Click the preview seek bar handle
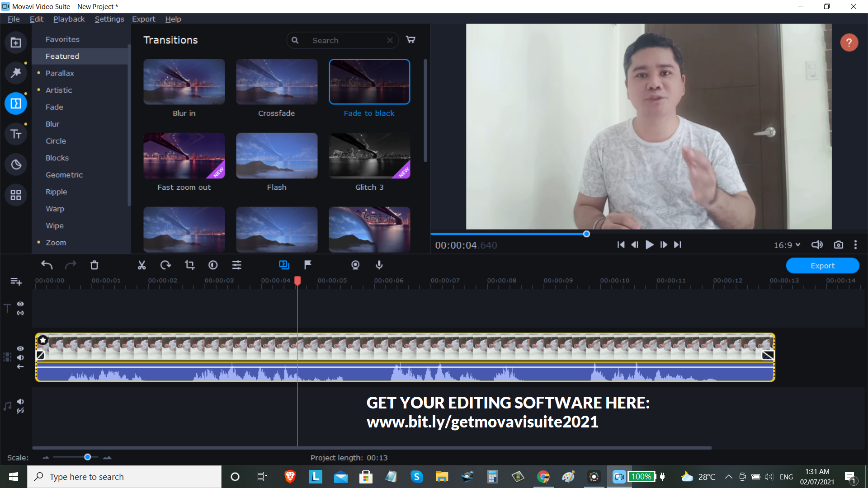868x488 pixels. pyautogui.click(x=586, y=234)
